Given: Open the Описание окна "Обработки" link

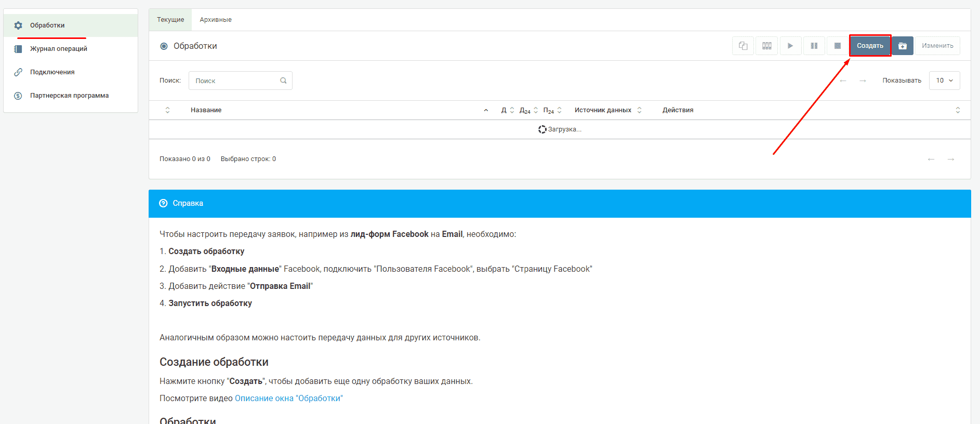Looking at the screenshot, I should pos(288,398).
